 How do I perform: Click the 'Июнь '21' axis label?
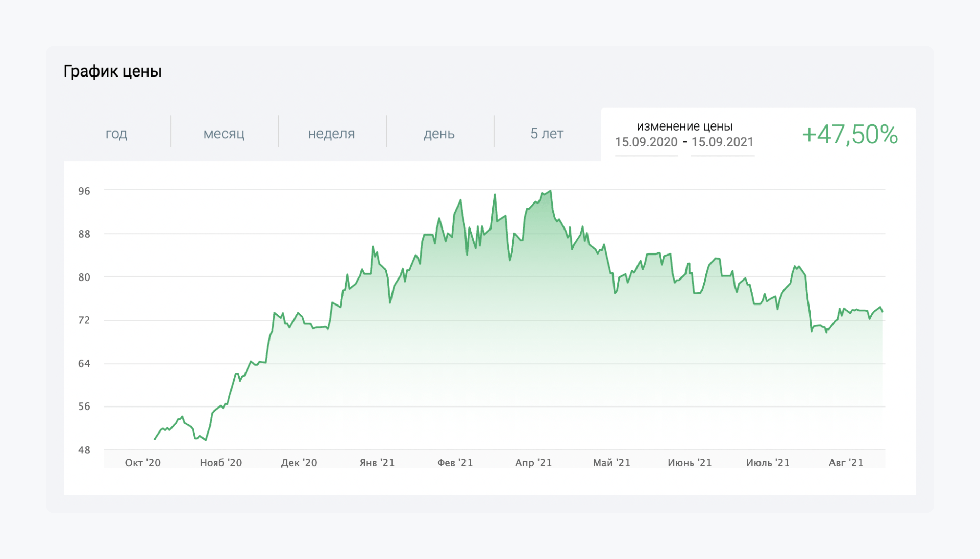690,463
